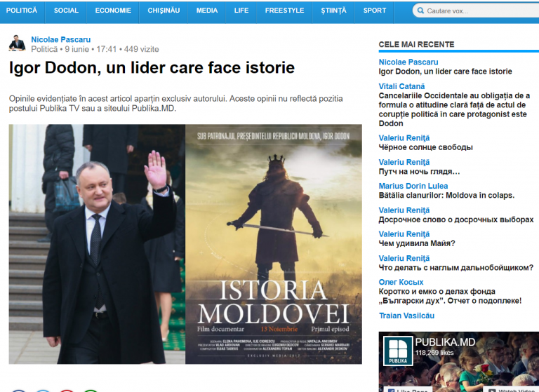Click the search magnifier icon
Screen dimensions: 539x392
pos(420,11)
